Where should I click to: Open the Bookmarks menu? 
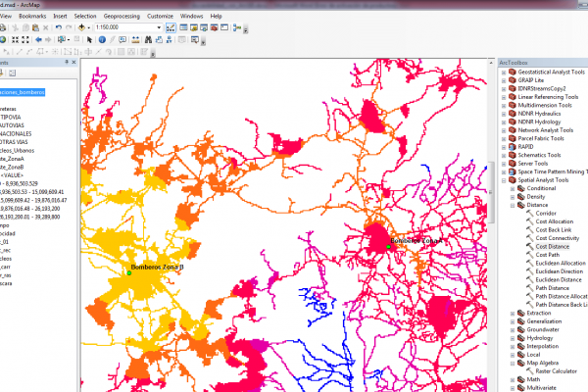[x=32, y=16]
